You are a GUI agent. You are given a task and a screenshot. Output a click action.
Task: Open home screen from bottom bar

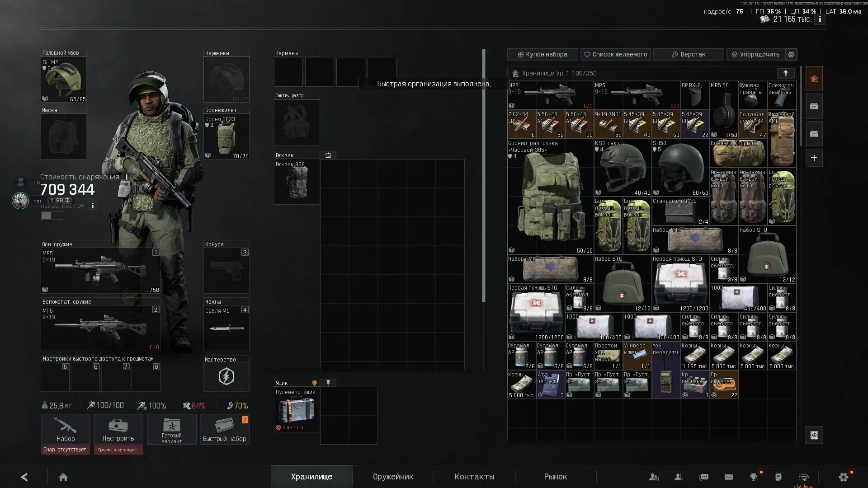pos(63,477)
